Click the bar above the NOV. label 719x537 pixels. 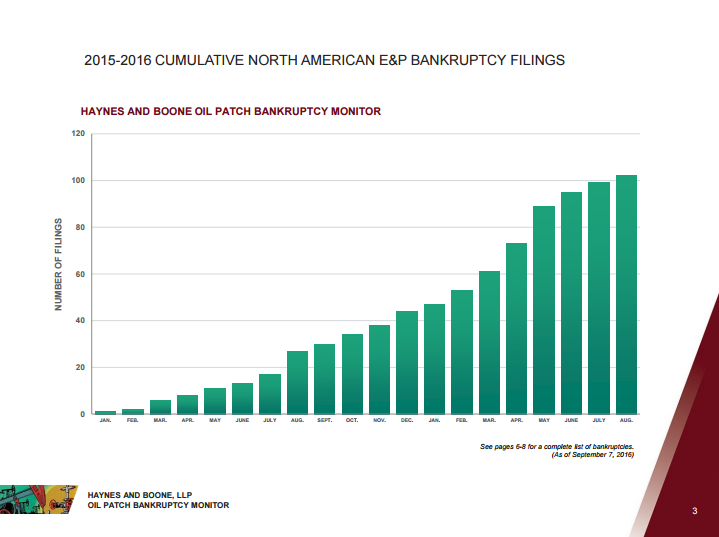[x=379, y=369]
